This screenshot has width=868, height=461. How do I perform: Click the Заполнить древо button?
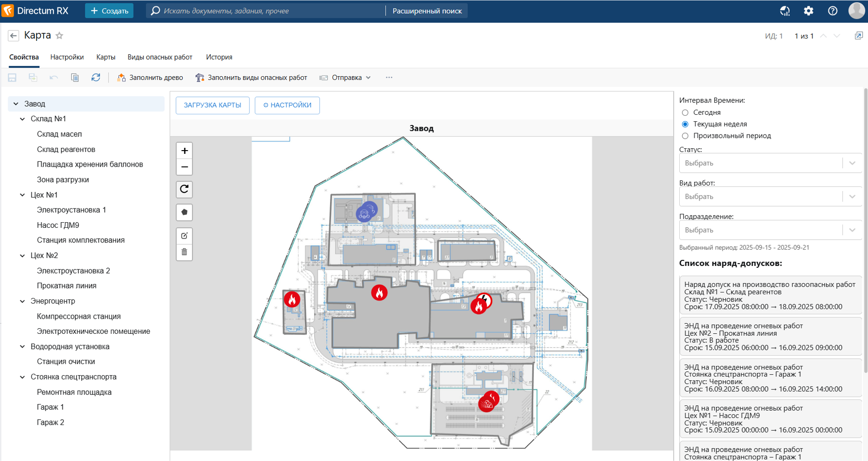(x=150, y=78)
